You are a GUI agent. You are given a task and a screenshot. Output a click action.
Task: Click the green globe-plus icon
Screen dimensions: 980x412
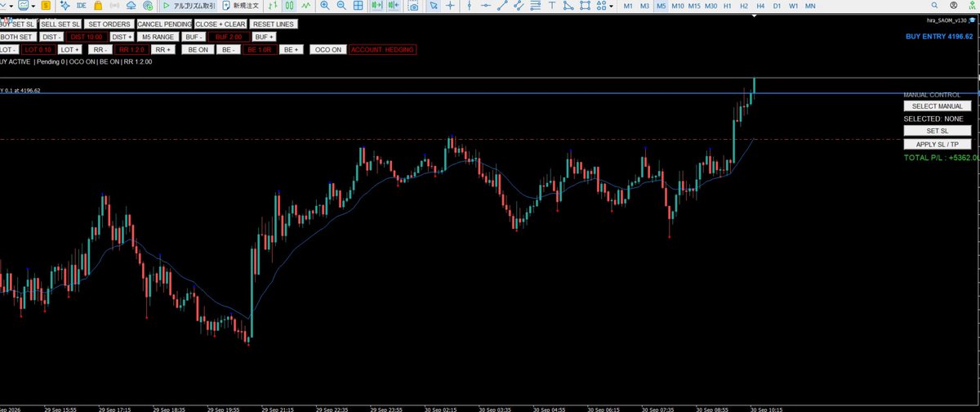[148, 5]
